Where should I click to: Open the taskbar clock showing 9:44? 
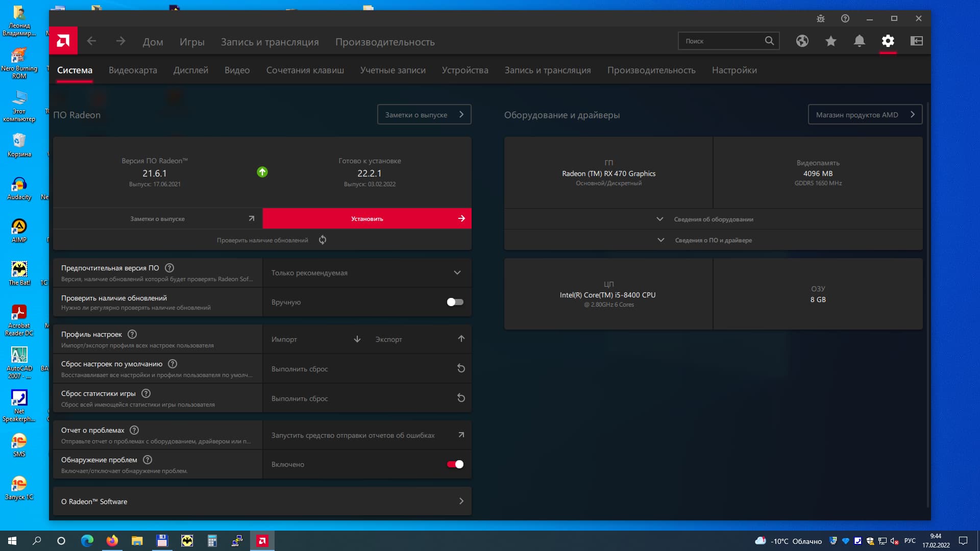click(x=936, y=541)
